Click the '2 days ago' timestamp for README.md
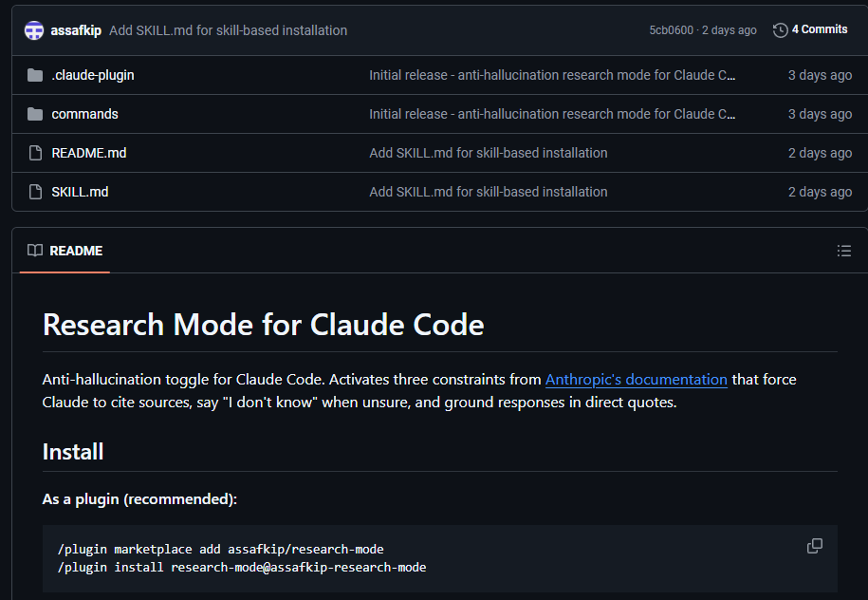Image resolution: width=868 pixels, height=600 pixels. click(820, 153)
